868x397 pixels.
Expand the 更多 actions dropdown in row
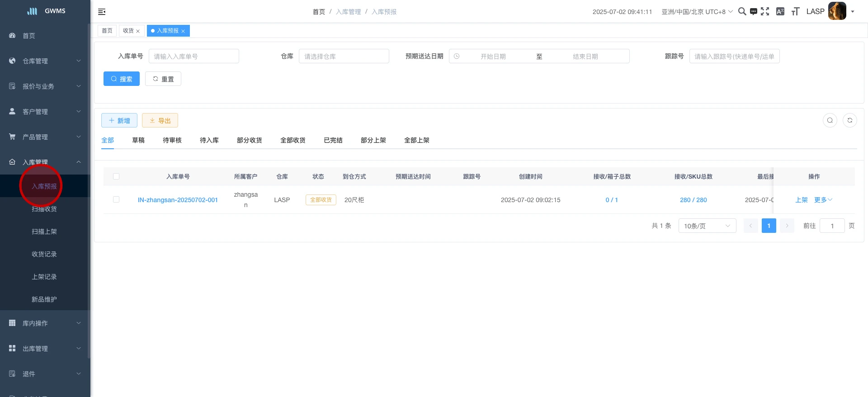(x=823, y=200)
